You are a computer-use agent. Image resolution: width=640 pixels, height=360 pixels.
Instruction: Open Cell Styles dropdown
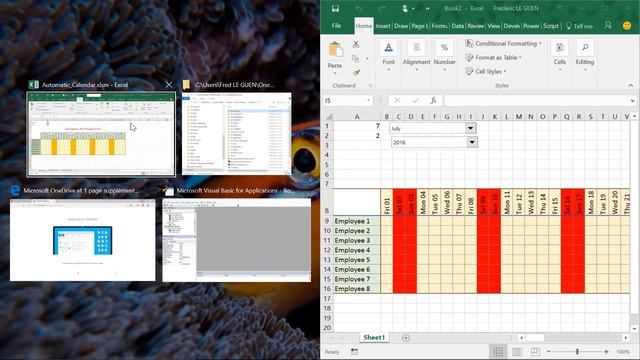coord(486,71)
